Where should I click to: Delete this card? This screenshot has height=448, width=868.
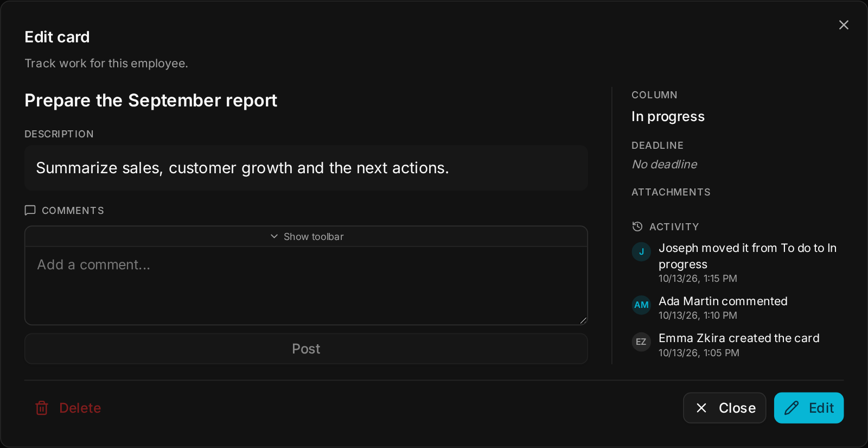(69, 408)
